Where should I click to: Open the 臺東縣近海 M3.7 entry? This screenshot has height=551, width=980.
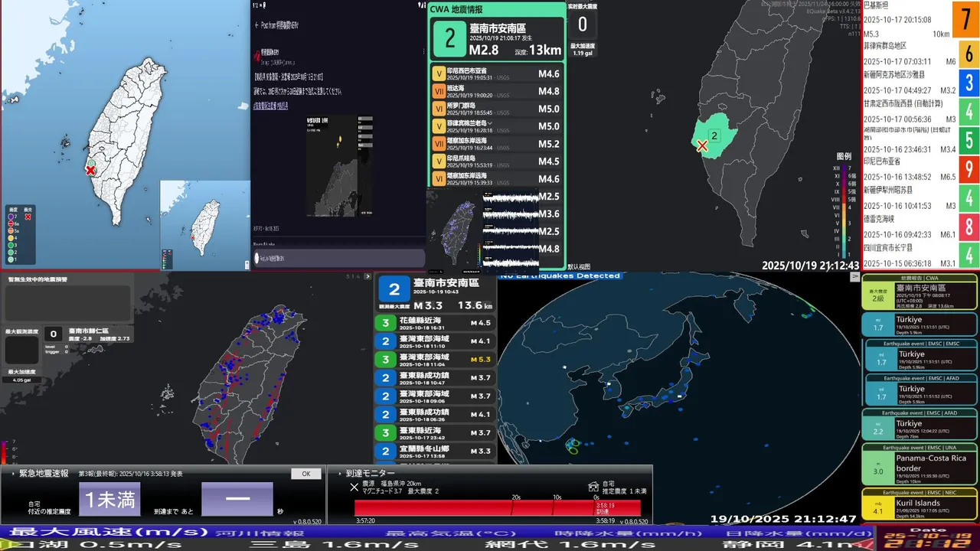(x=435, y=432)
